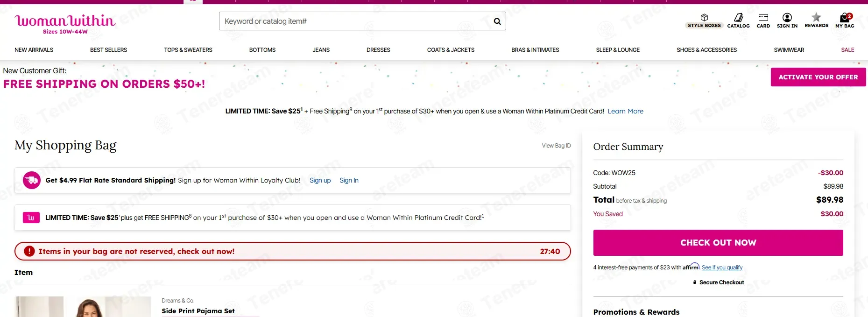This screenshot has height=317, width=868.
Task: Open the Jeans menu
Action: 321,50
